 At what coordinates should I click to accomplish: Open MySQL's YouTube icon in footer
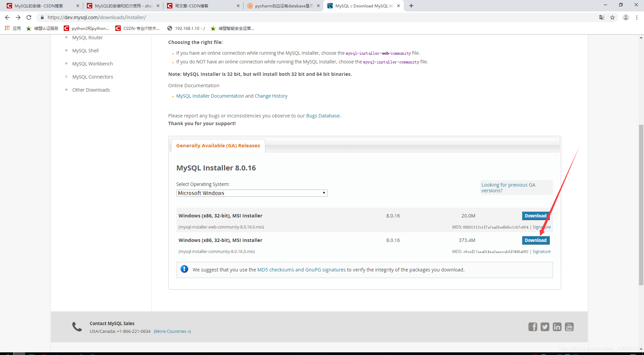[569, 326]
